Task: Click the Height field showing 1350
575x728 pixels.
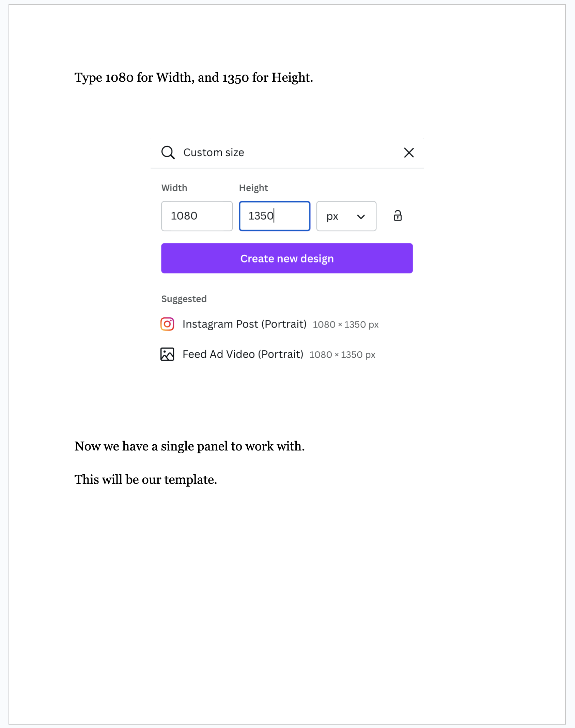Action: pos(275,216)
